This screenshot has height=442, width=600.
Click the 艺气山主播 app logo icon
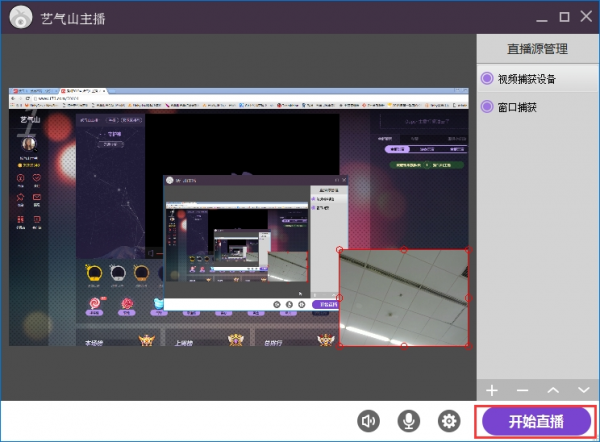point(21,17)
